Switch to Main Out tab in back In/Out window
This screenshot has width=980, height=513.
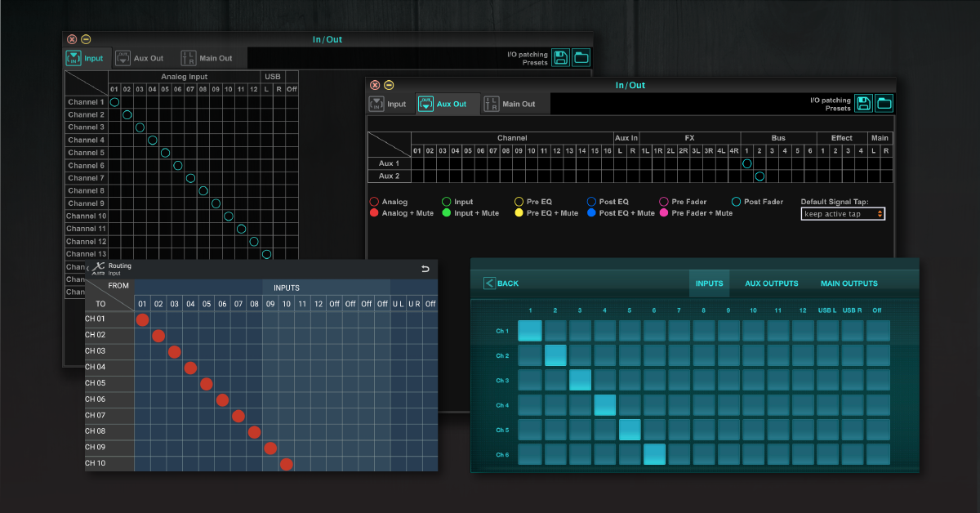click(x=207, y=58)
